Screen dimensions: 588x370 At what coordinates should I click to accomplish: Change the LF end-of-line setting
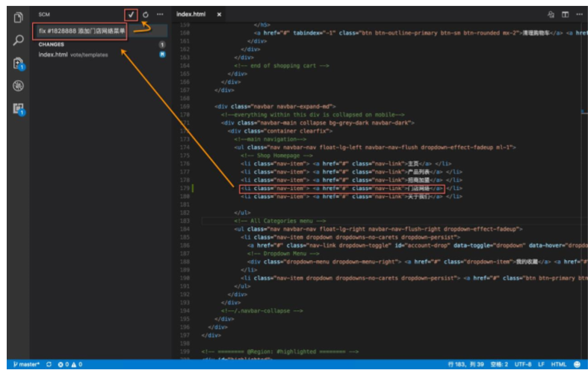click(x=541, y=364)
